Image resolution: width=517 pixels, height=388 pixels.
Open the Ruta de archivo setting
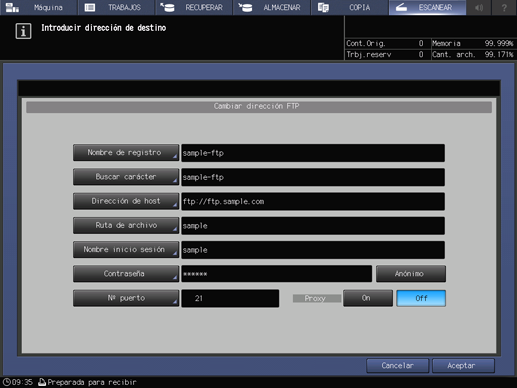(x=126, y=225)
